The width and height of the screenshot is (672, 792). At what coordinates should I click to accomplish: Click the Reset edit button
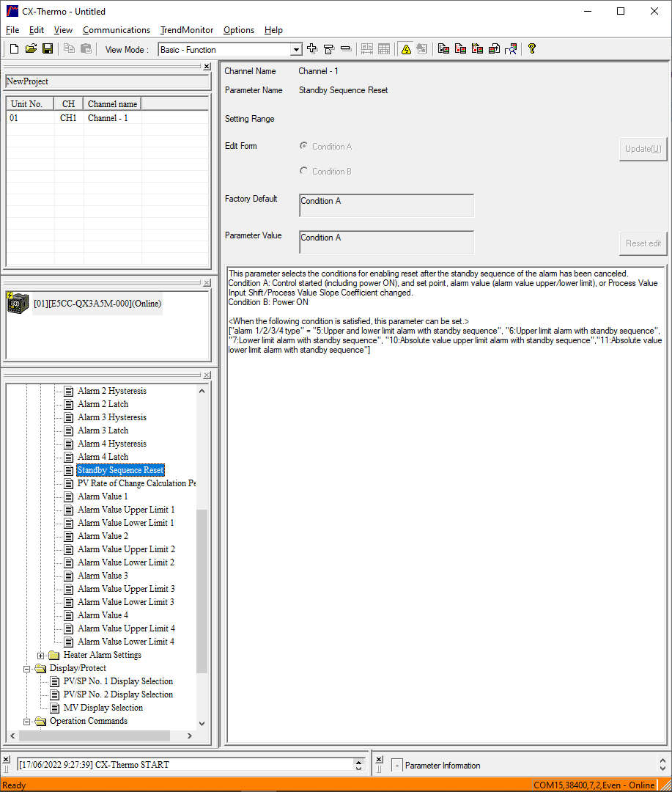(x=643, y=243)
